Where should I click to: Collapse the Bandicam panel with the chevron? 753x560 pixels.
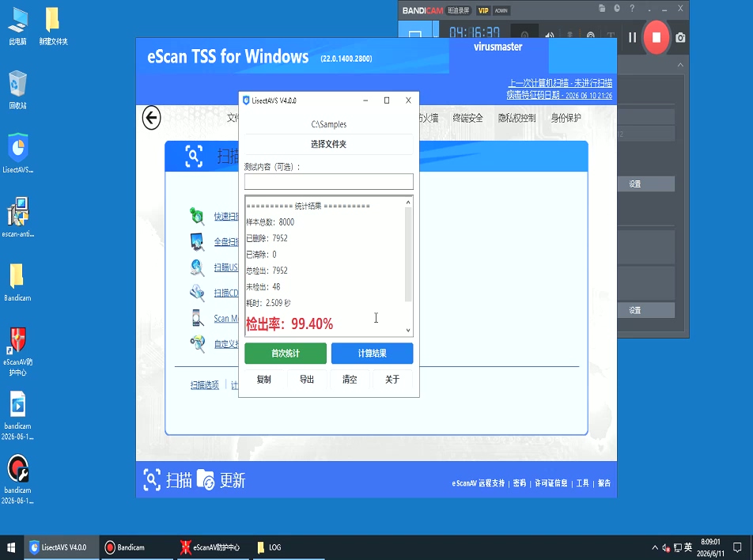[680, 65]
